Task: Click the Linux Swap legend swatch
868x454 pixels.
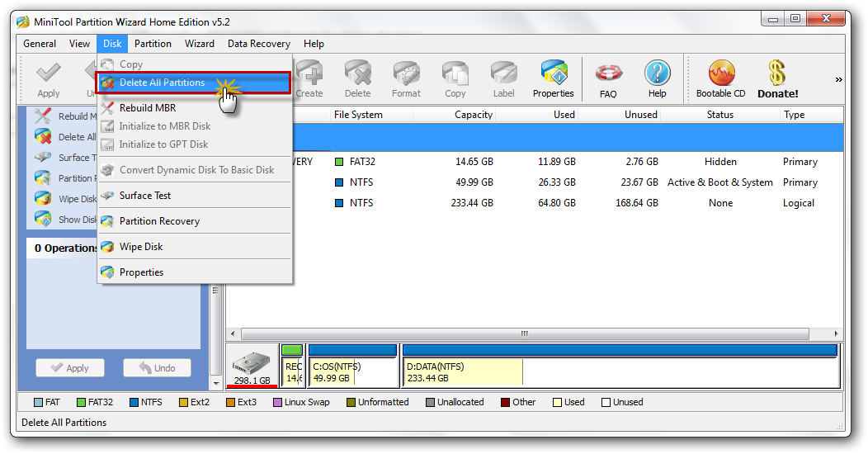Action: point(278,403)
